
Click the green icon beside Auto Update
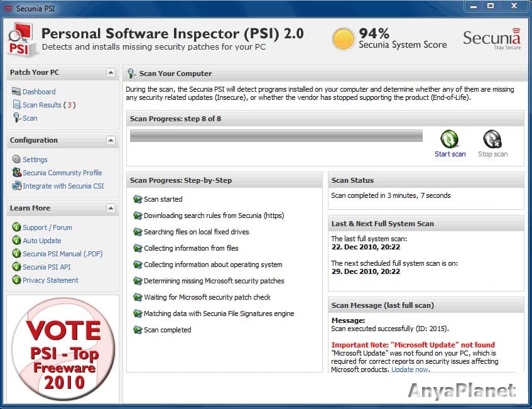coord(16,240)
